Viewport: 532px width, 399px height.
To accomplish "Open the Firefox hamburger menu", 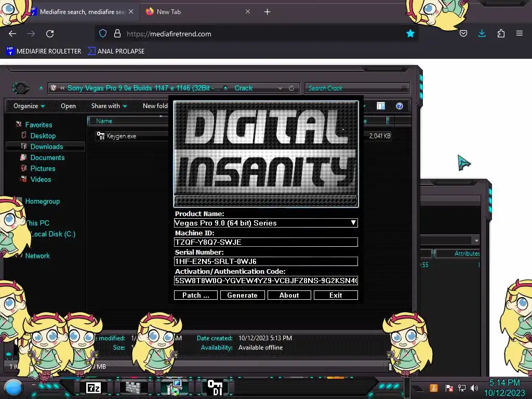I will click(x=520, y=33).
